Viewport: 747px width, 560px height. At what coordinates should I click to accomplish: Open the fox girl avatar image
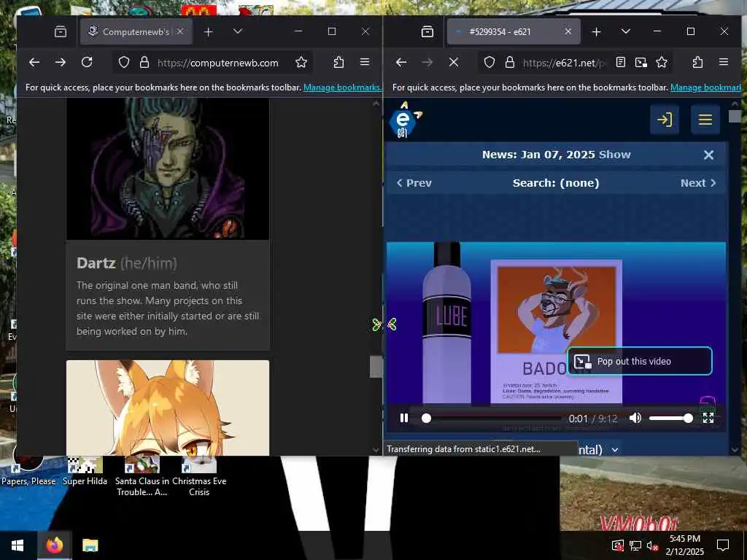(x=168, y=408)
